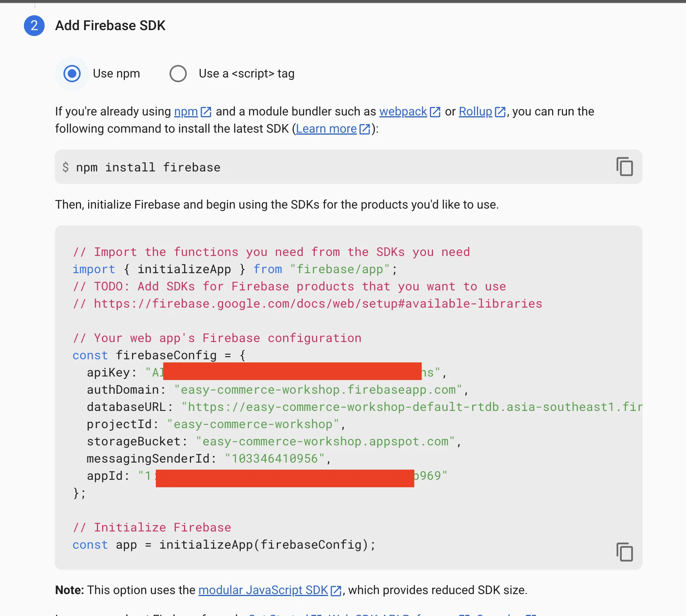Click the "// TODO: Add SDKs" comment line
686x616 pixels.
(289, 286)
